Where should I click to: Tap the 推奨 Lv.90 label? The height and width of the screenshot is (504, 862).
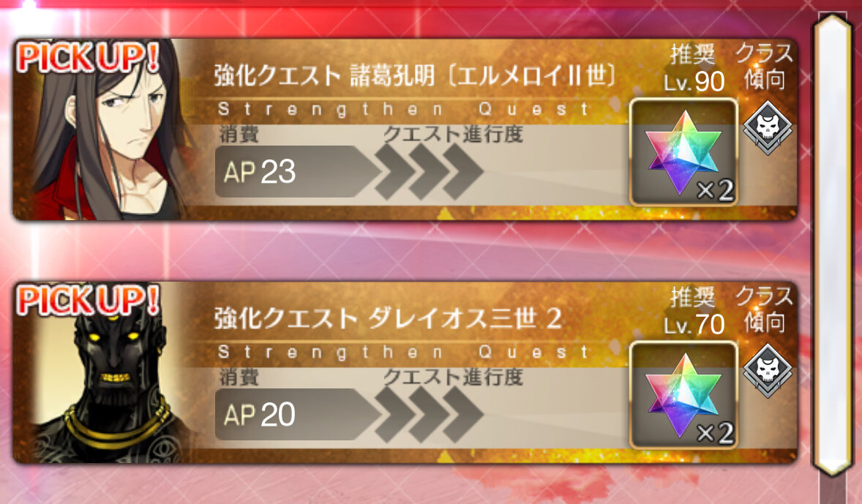click(x=694, y=69)
